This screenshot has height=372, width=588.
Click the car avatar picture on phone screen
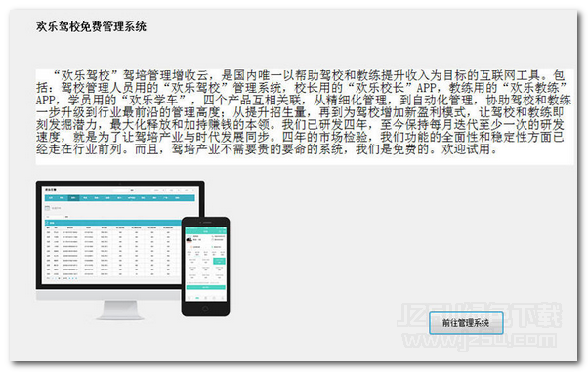(x=189, y=239)
